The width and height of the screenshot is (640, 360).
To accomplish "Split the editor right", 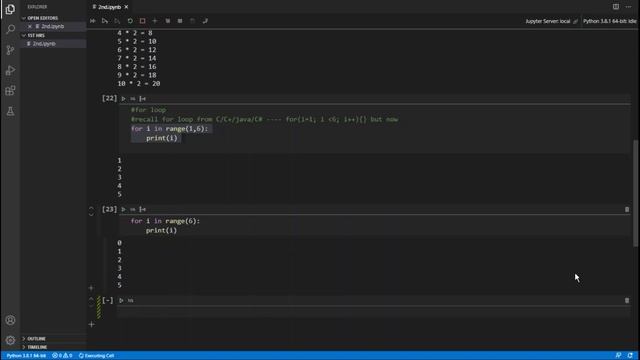I will pyautogui.click(x=616, y=7).
